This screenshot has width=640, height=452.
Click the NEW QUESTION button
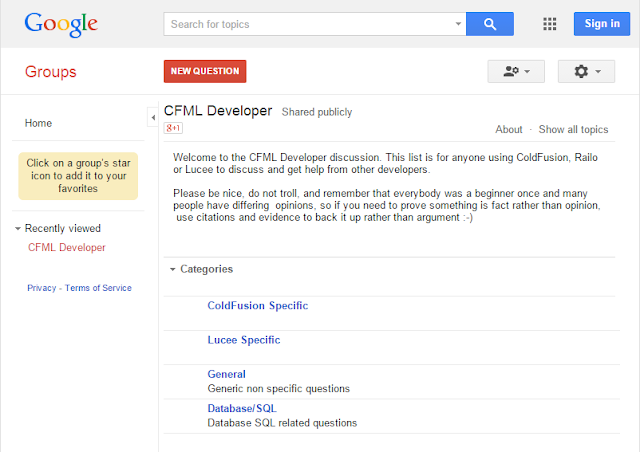(x=205, y=71)
